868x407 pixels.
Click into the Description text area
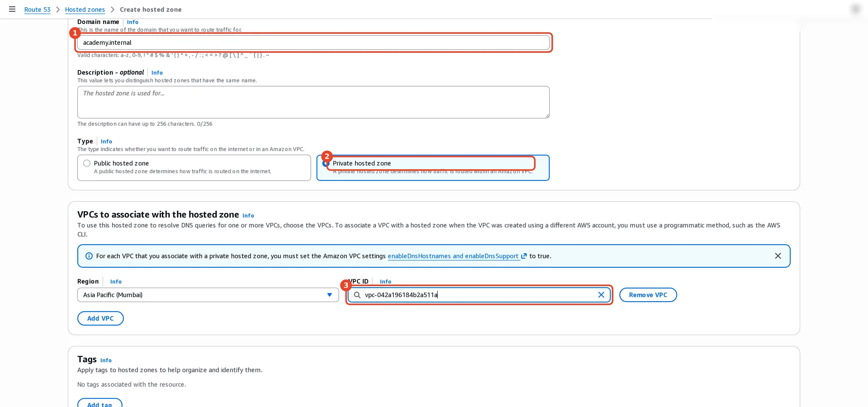click(x=313, y=102)
